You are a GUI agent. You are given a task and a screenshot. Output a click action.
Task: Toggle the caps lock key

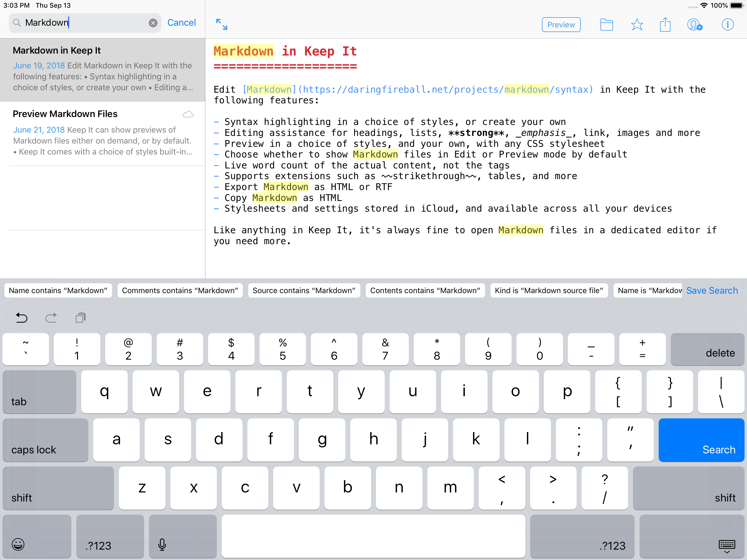(x=45, y=440)
